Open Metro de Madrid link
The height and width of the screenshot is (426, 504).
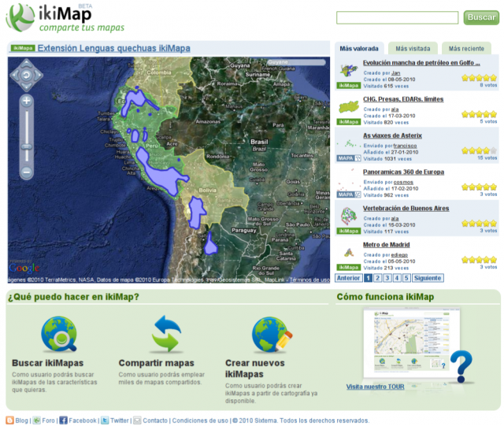[x=387, y=244]
